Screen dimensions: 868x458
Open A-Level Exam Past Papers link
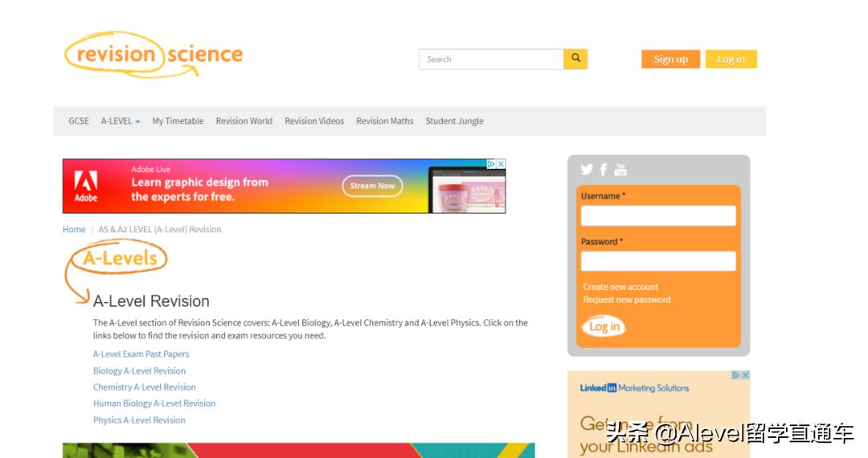tap(141, 354)
